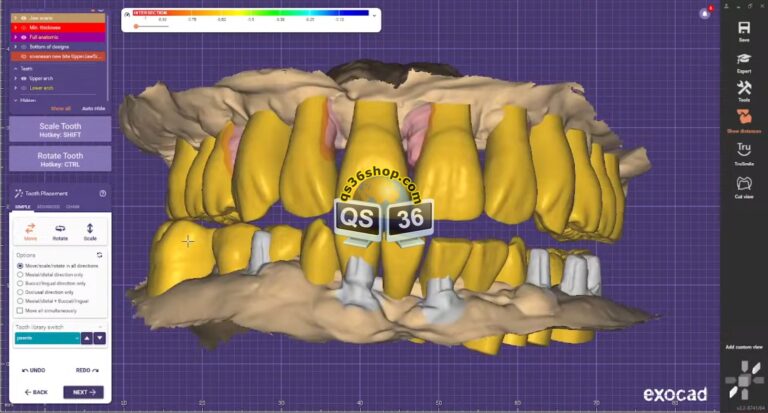Viewport: 768px width, 413px height.
Task: Enable Move all simultaneously checkbox
Action: pyautogui.click(x=21, y=309)
